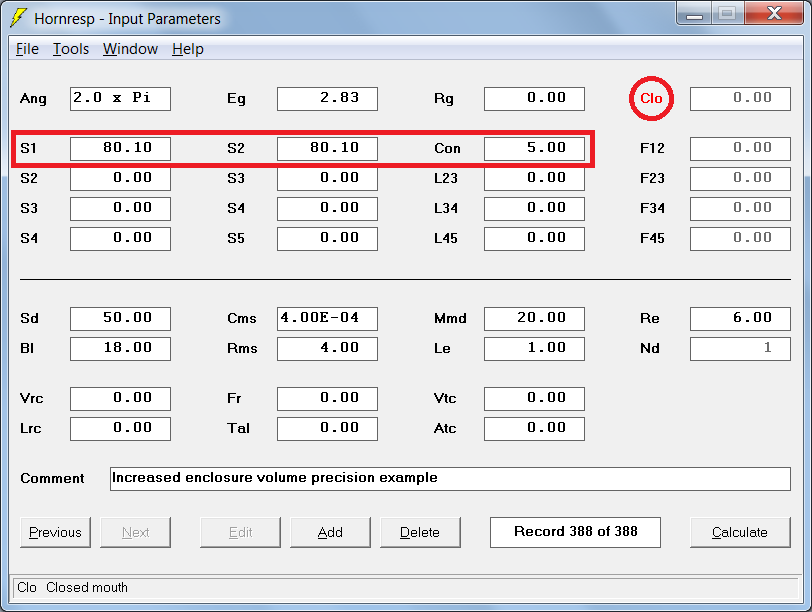This screenshot has height=612, width=812.
Task: Select the Re field showing 6.00
Action: click(740, 318)
